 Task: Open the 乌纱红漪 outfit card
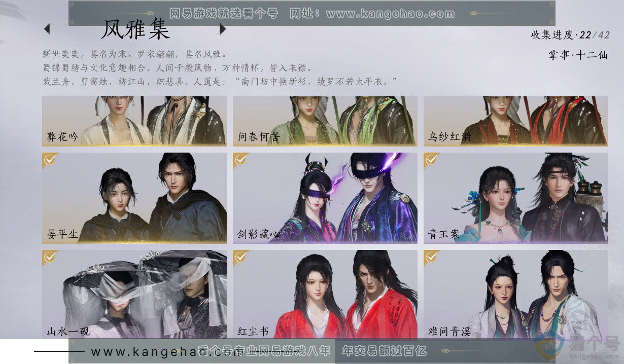point(516,121)
